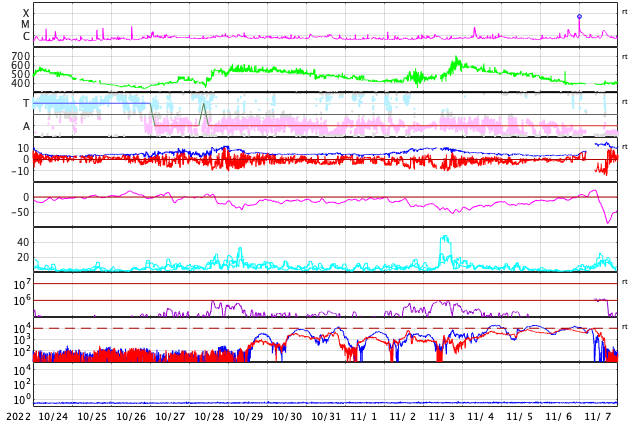Image resolution: width=634 pixels, height=424 pixels.
Task: Click the blue circle flare marker
Action: pos(579,16)
